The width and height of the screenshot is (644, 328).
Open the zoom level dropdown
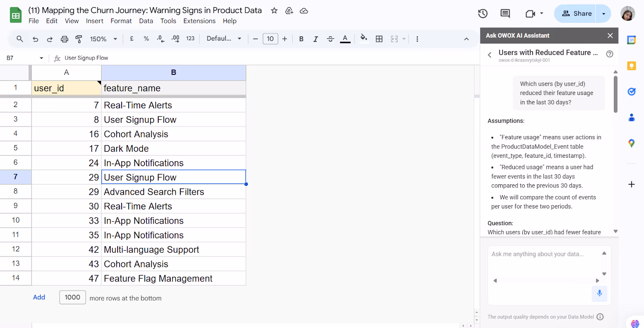click(103, 39)
